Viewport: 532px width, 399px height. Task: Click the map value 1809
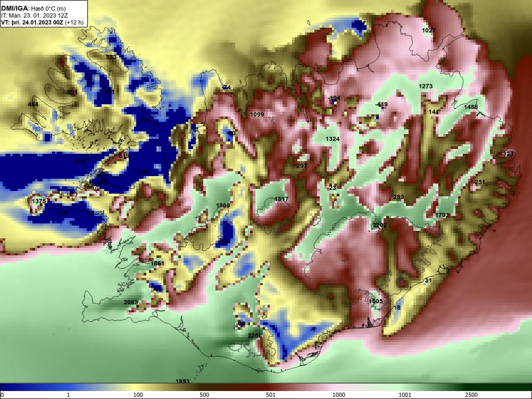click(x=223, y=205)
